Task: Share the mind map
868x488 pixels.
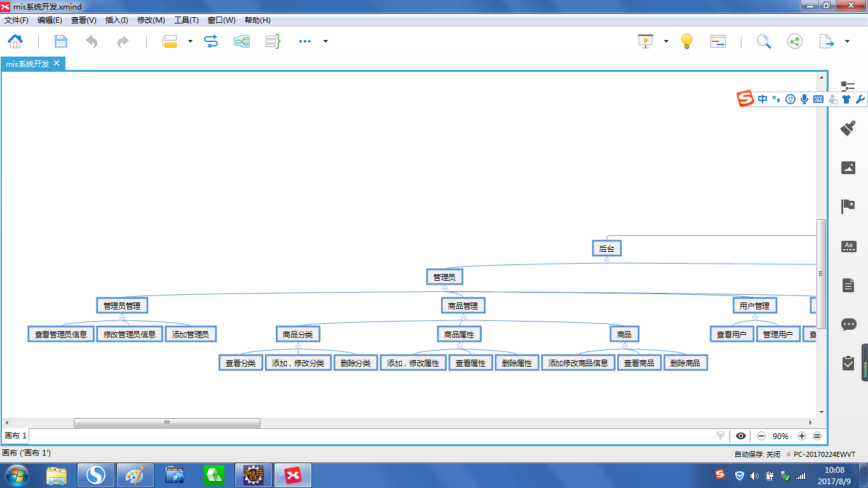Action: pyautogui.click(x=794, y=41)
